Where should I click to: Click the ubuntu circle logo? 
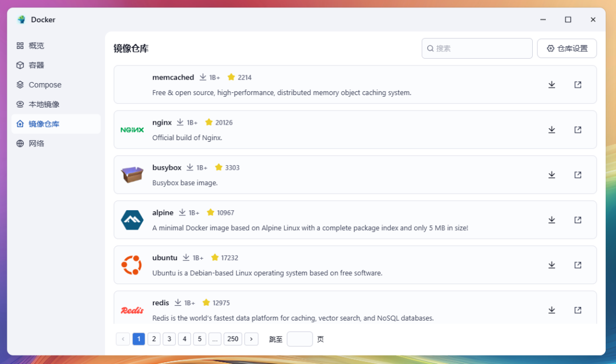coord(132,265)
